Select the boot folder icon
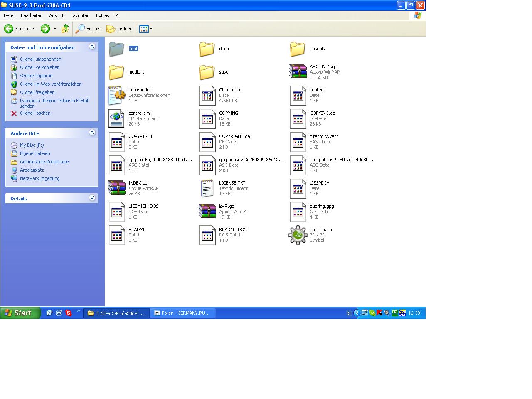532x399 pixels. point(116,49)
